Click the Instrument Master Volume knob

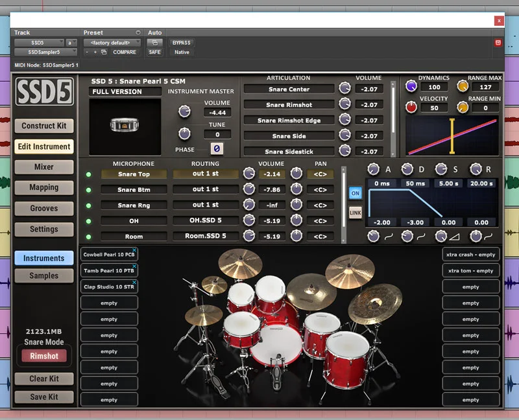[184, 111]
